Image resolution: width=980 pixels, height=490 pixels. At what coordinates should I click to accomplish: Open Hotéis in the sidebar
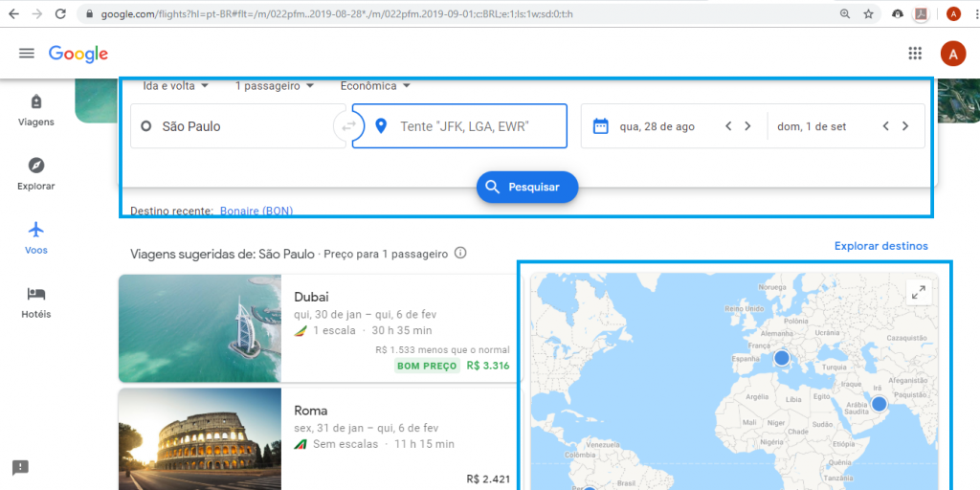pyautogui.click(x=36, y=302)
